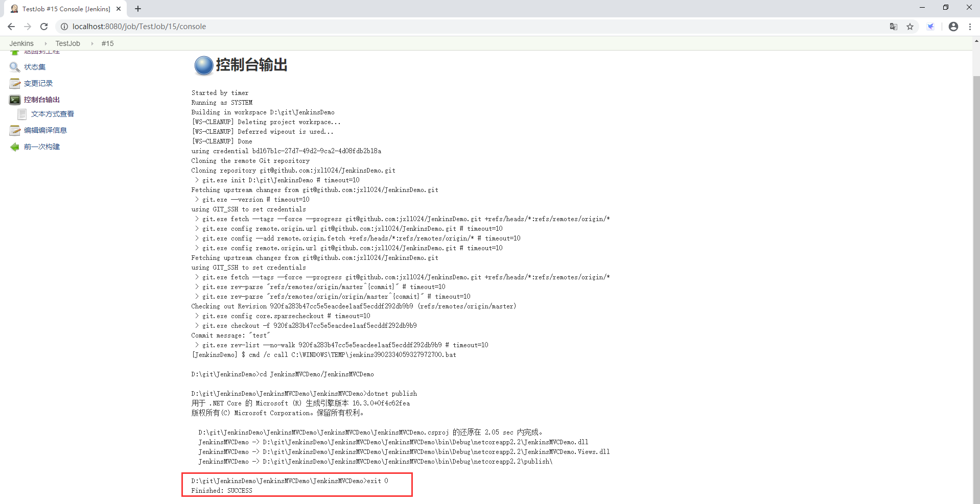Open the 变更记录 changes link
The height and width of the screenshot is (504, 980).
pyautogui.click(x=38, y=83)
